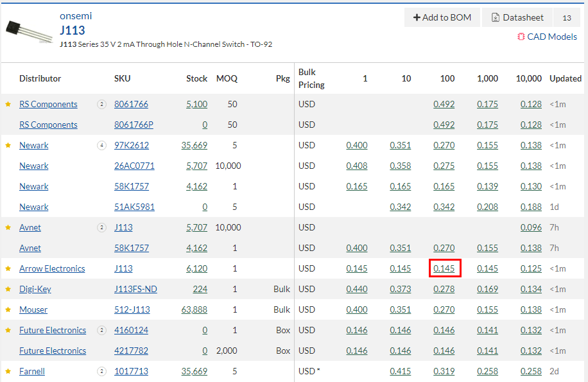588x382 pixels.
Task: Click Avnet J113 10,000-quantity price 0.096
Action: pos(531,227)
